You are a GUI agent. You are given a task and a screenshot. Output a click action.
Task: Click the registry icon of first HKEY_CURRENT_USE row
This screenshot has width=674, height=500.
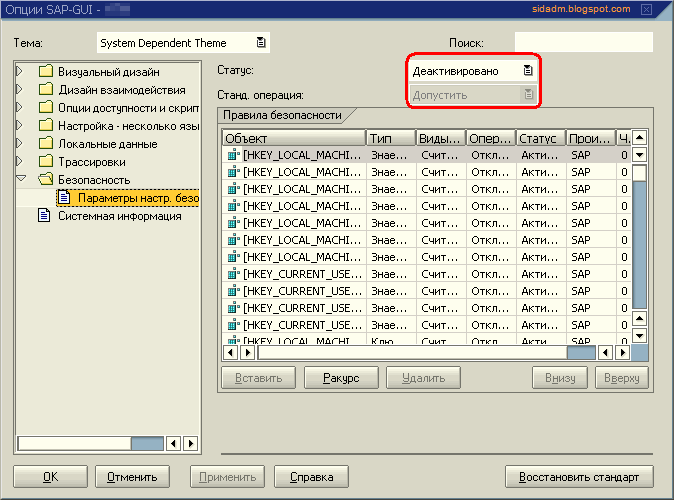click(x=233, y=274)
